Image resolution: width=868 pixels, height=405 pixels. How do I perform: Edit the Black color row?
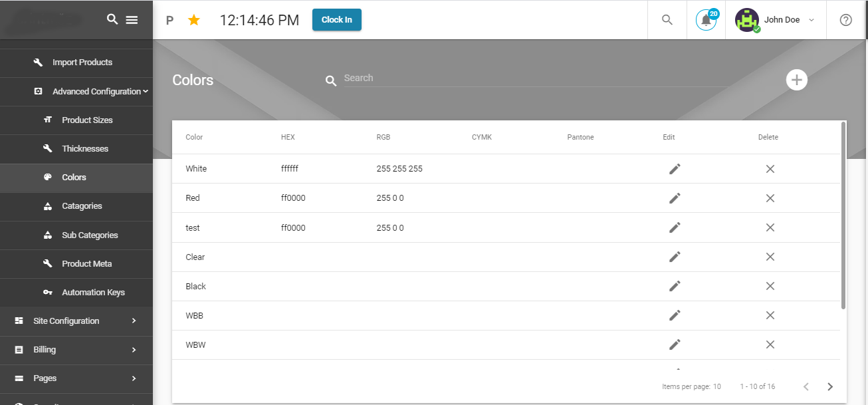(x=675, y=286)
